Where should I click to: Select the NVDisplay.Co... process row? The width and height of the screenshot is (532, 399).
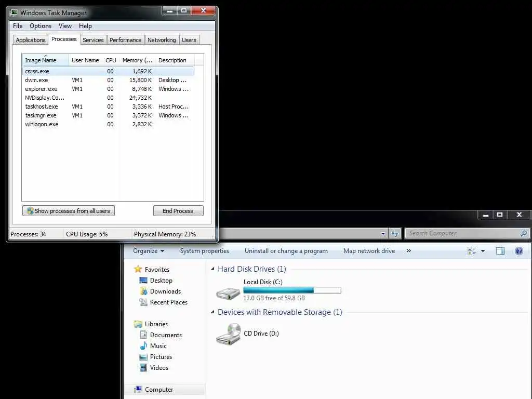pyautogui.click(x=108, y=98)
